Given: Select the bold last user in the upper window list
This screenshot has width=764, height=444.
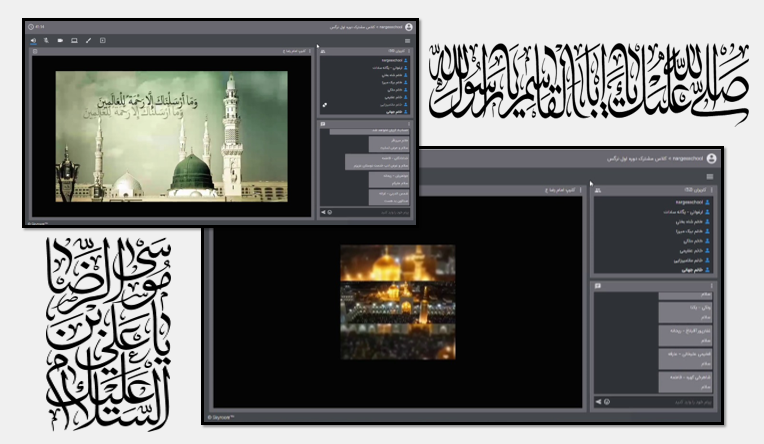Looking at the screenshot, I should pos(394,112).
